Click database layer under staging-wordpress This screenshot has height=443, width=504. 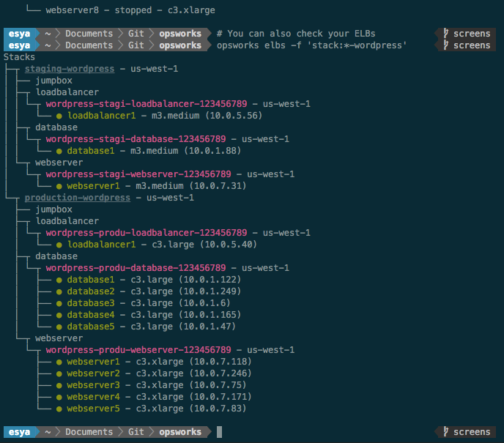pos(56,127)
